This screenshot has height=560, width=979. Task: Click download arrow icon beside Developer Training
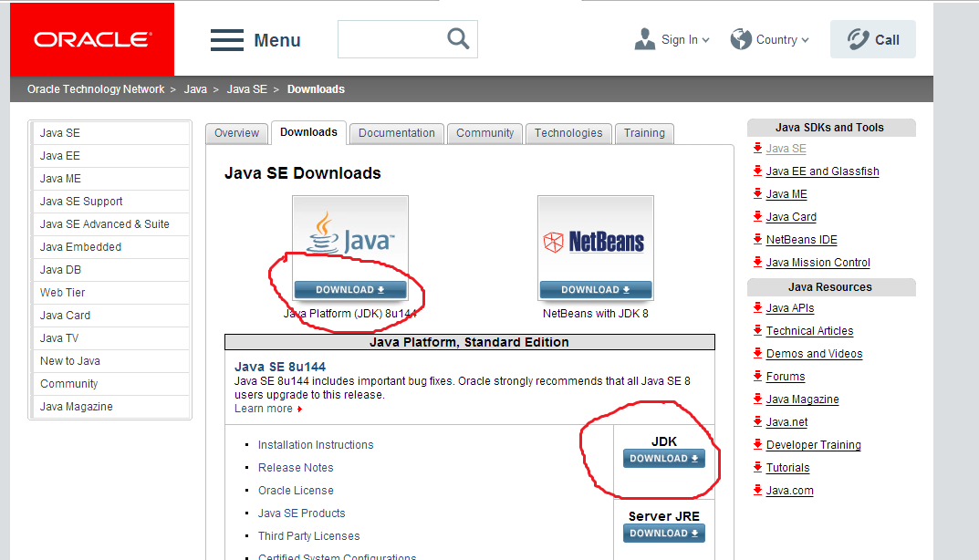click(757, 444)
